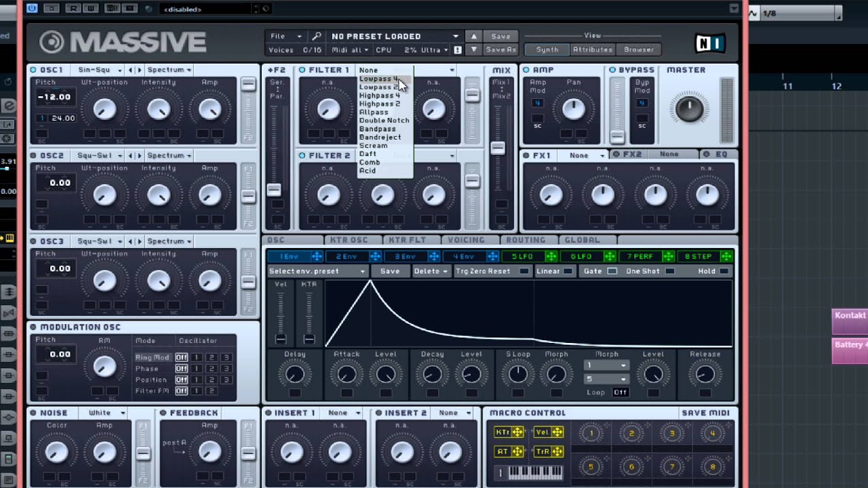The image size is (868, 488).
Task: Toggle the OSC2 power button
Action: pos(33,155)
